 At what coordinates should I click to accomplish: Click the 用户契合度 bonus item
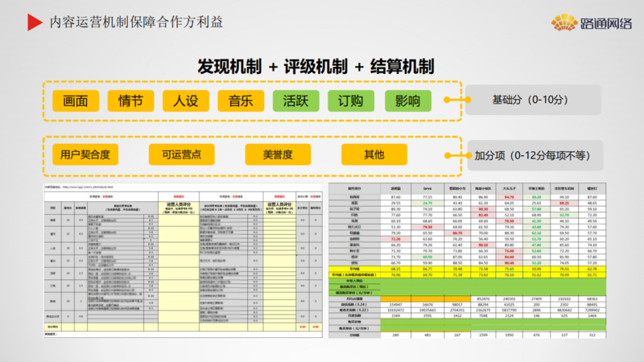85,154
